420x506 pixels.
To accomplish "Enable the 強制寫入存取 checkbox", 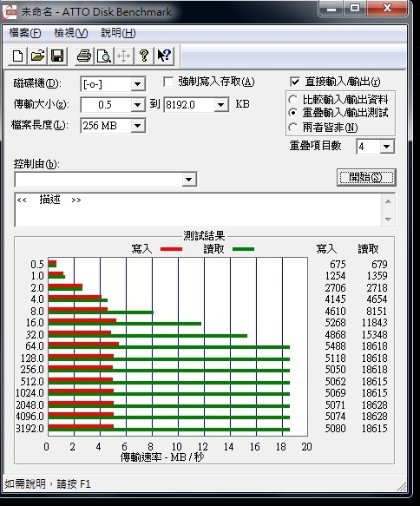I will click(168, 82).
